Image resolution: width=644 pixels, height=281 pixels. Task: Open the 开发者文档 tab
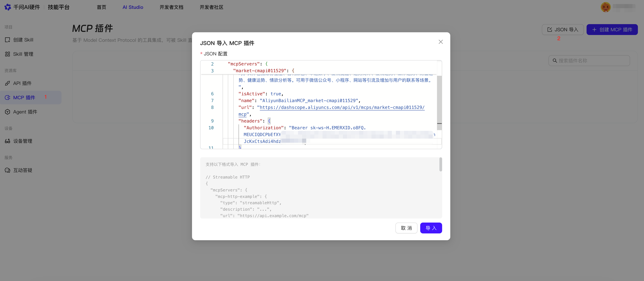pyautogui.click(x=171, y=7)
